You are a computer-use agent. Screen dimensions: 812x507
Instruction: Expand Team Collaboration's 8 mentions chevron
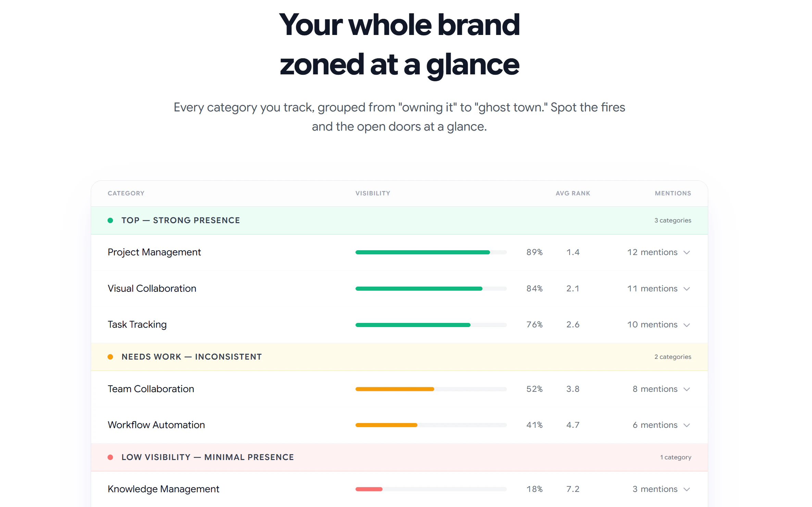click(x=687, y=389)
